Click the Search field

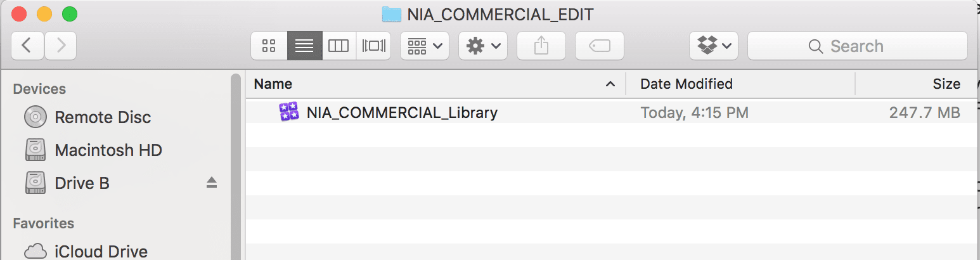tap(857, 46)
